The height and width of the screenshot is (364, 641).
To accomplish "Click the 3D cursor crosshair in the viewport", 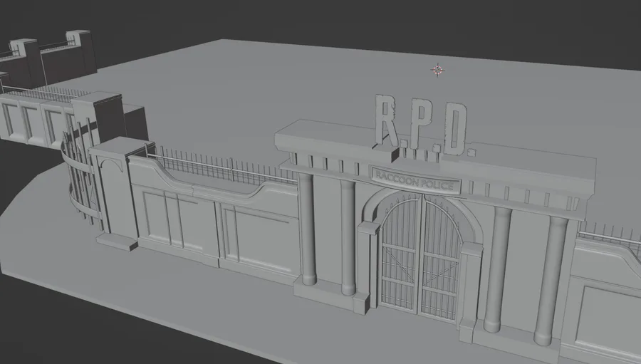I will (438, 71).
